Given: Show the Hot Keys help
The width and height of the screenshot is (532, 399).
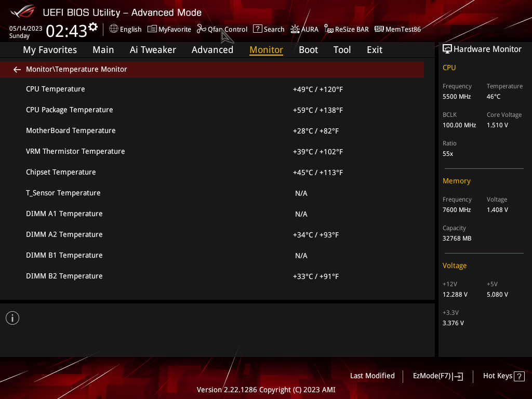Looking at the screenshot, I should [504, 376].
